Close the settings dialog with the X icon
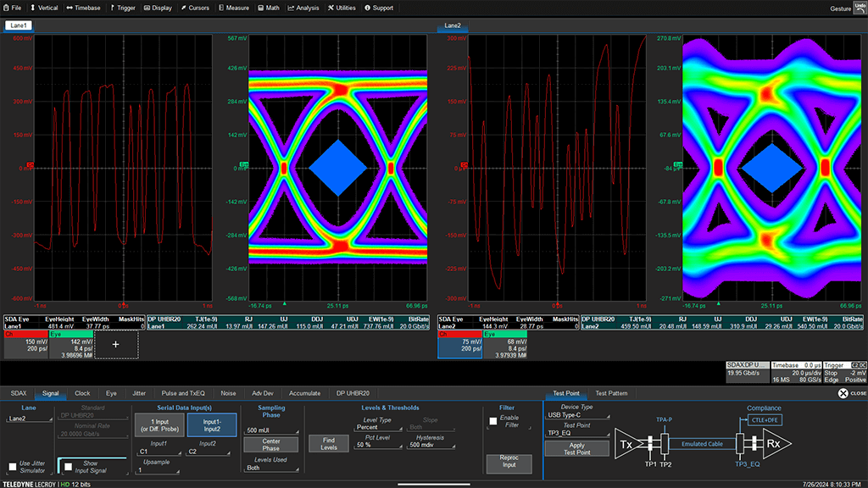Screen dimensions: 868x488 (843, 393)
